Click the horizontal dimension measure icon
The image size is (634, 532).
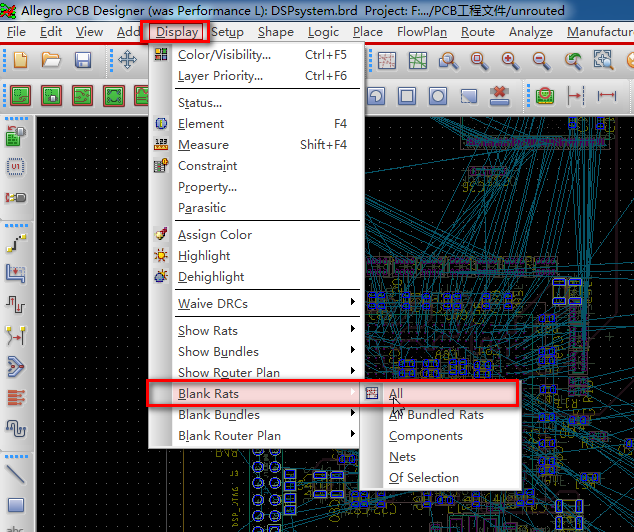coord(607,96)
